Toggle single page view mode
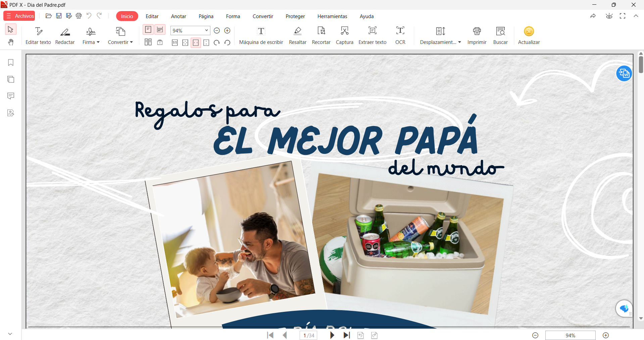Viewport: 644px width, 340px height. point(148,30)
